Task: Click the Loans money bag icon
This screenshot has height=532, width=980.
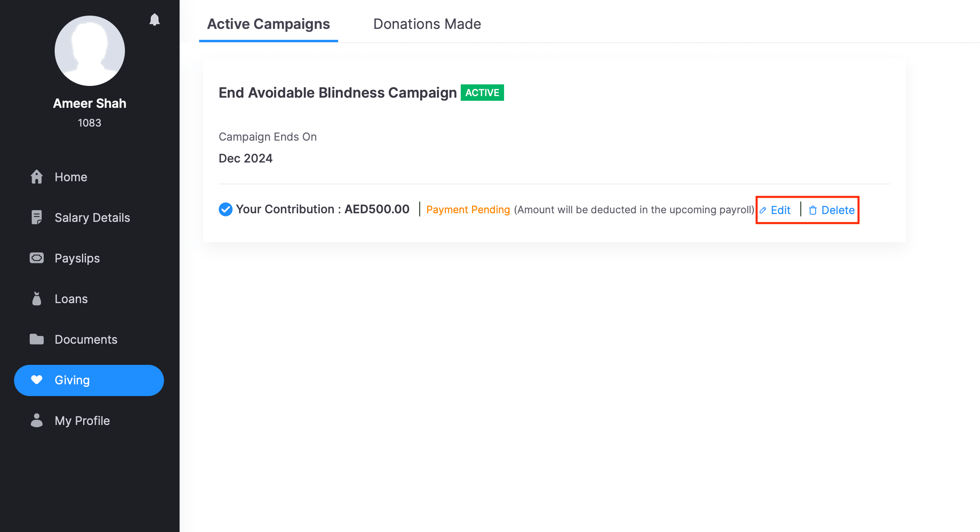Action: (x=37, y=299)
